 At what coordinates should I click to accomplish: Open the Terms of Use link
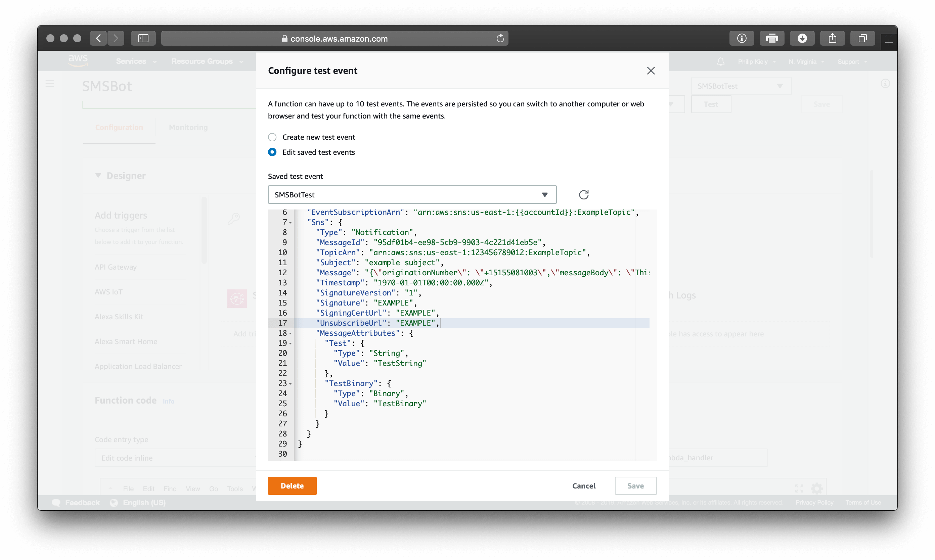[863, 503]
